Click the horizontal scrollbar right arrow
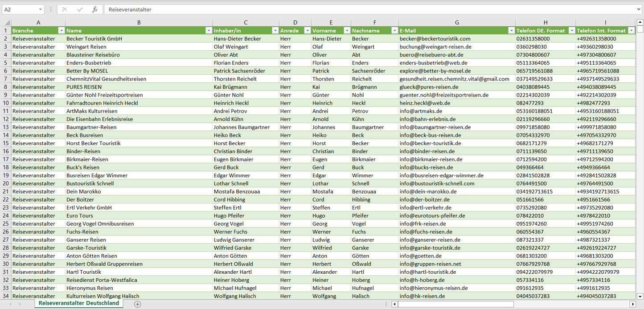Screen dimensions: 644x309 (x=632, y=304)
